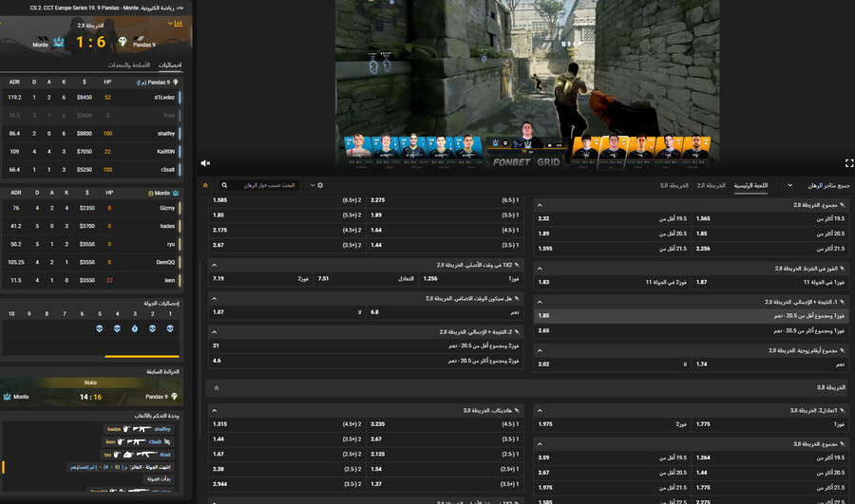Expand the dropdown arrow beside the settings gear
Image resolution: width=855 pixels, height=504 pixels.
[x=313, y=185]
